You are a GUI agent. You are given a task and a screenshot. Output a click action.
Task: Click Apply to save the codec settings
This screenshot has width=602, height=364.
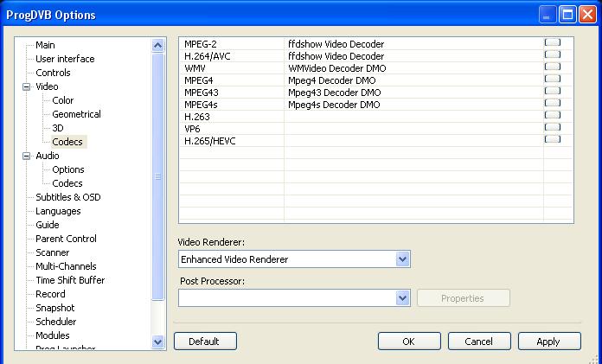(x=548, y=342)
